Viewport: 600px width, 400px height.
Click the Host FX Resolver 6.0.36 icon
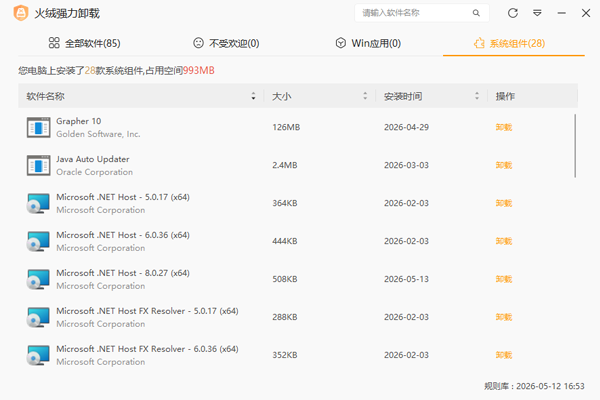38,355
